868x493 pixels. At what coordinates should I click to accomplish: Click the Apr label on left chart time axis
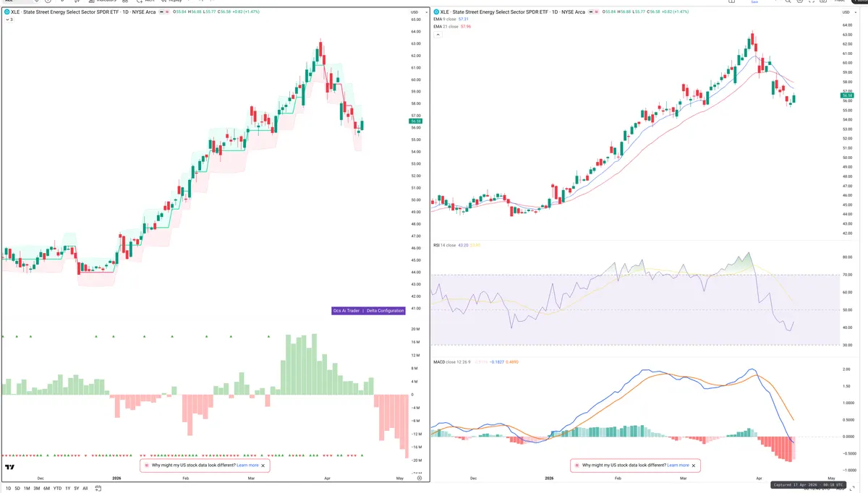pyautogui.click(x=328, y=478)
